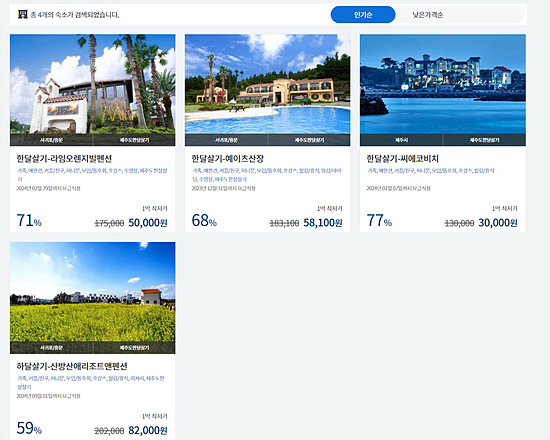Sort listings by 인기순
This screenshot has height=440, width=550.
pyautogui.click(x=363, y=15)
